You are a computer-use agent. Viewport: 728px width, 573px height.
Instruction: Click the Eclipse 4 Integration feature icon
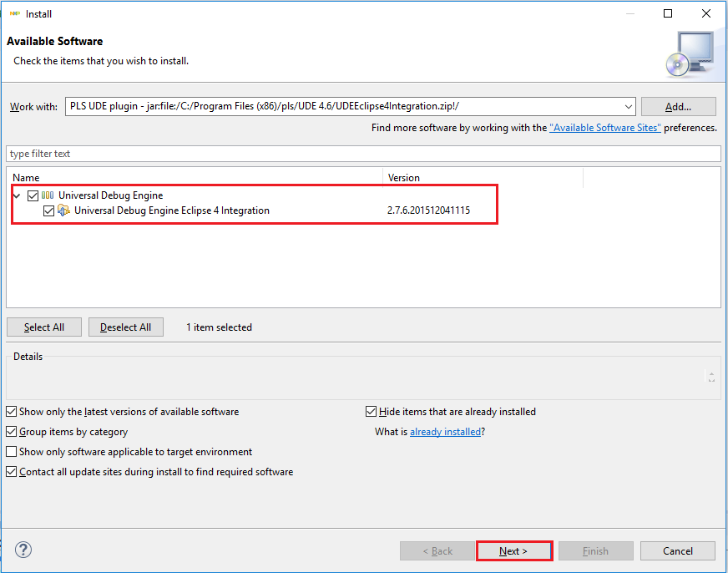(63, 210)
